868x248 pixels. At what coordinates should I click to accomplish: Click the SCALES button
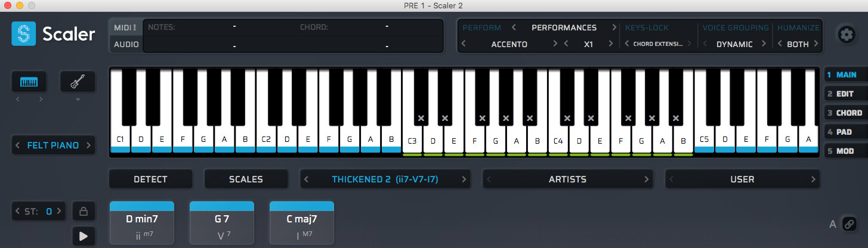click(246, 179)
